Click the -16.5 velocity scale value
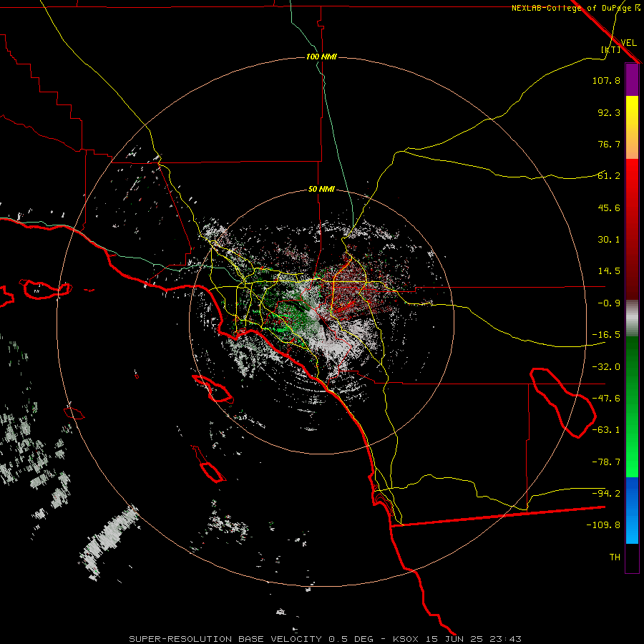The image size is (644, 644). [606, 335]
